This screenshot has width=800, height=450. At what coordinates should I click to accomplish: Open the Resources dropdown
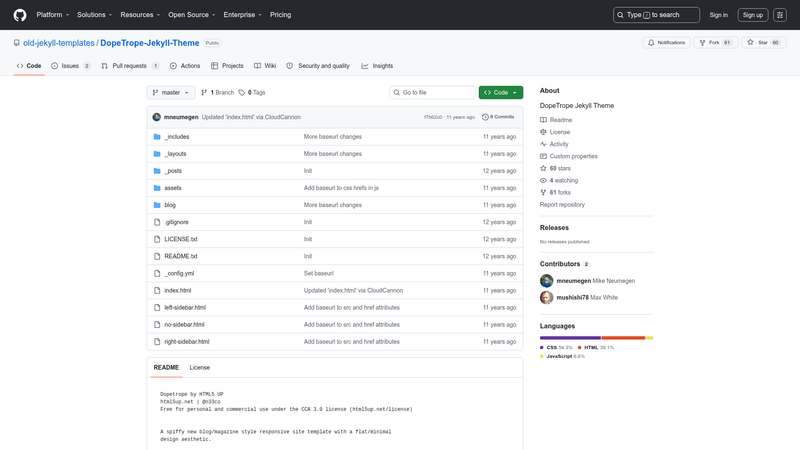pos(140,15)
